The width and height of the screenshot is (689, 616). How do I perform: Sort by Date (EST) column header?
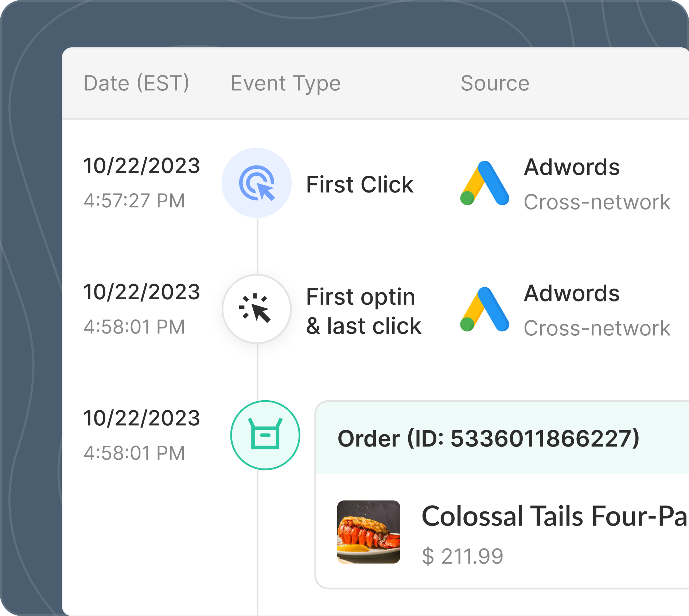[136, 83]
